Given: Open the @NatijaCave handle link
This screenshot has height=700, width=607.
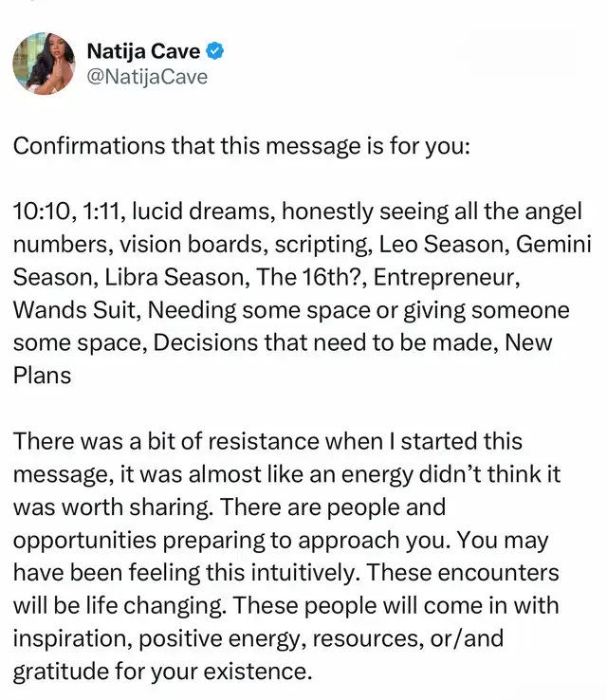Looking at the screenshot, I should click(147, 76).
